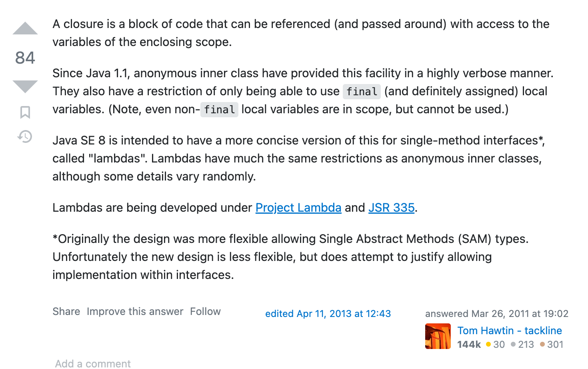Click the gold badge count 30
Viewport: 588px width, 369px height.
(x=496, y=344)
